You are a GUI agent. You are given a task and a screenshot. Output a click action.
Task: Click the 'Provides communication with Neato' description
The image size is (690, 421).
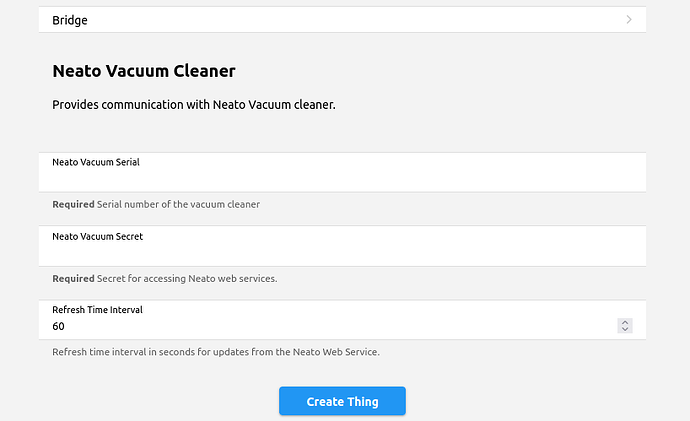(193, 104)
